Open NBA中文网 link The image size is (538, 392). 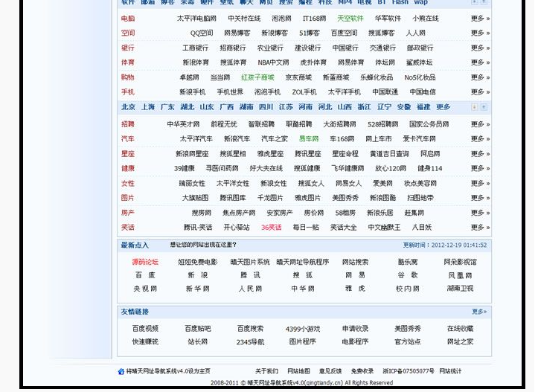(x=273, y=62)
